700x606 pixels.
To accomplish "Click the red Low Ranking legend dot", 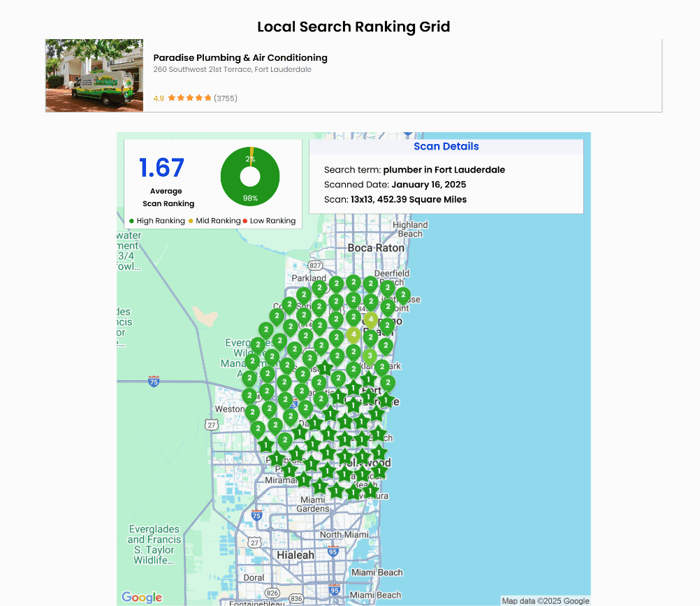I will click(245, 221).
